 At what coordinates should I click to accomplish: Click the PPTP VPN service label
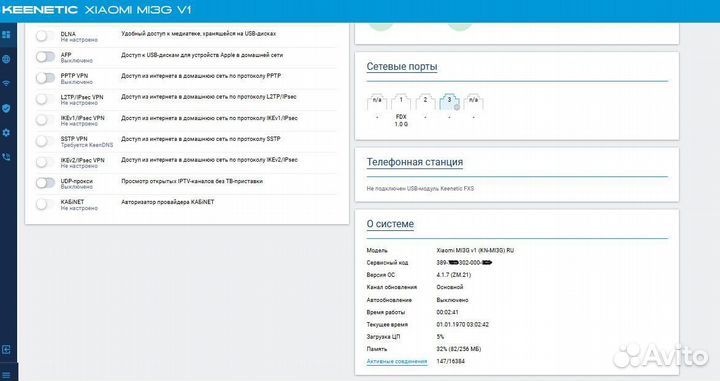(74, 76)
